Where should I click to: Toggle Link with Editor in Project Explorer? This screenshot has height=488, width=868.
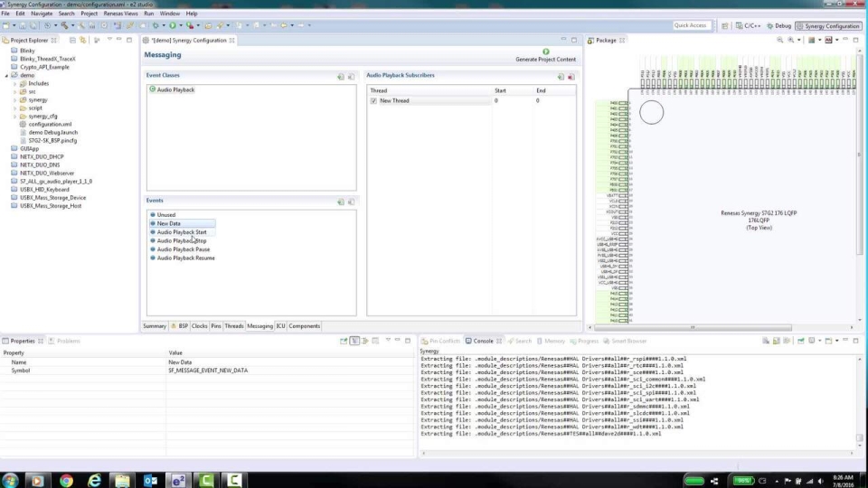[83, 40]
